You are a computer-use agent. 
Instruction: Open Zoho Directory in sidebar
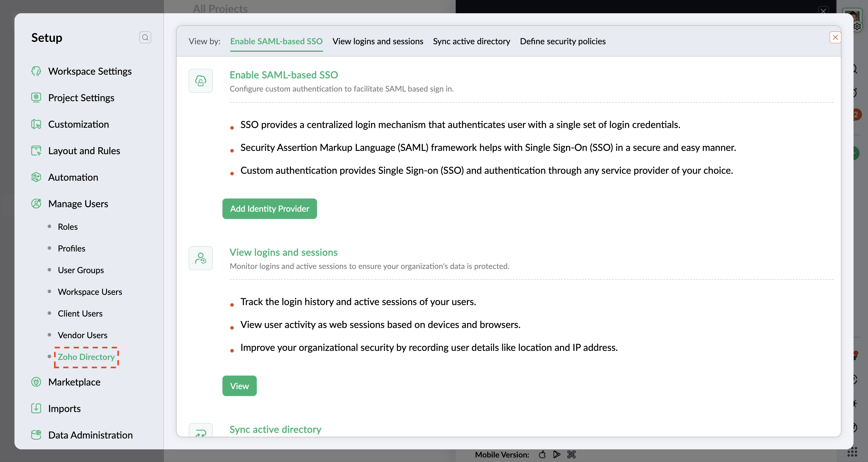[x=86, y=357]
